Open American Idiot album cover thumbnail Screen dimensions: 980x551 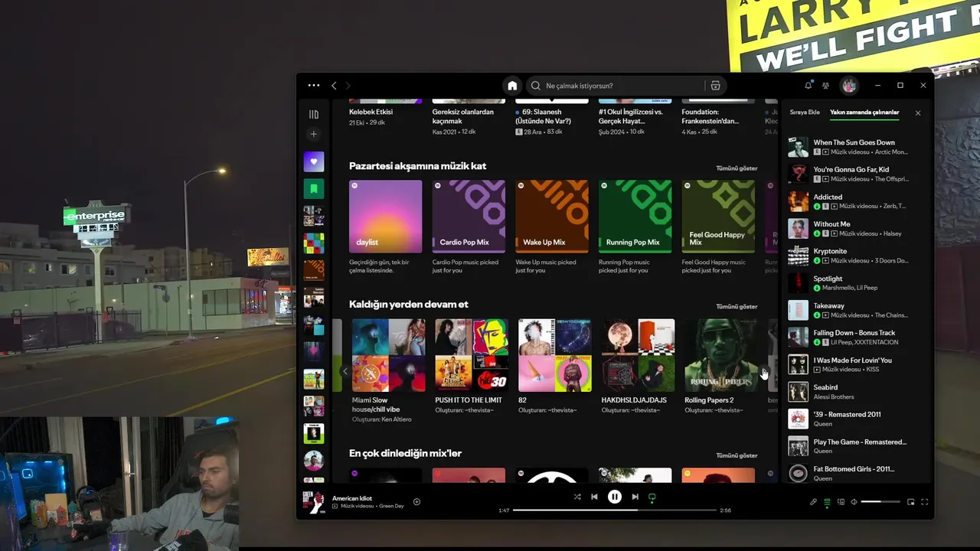[314, 502]
